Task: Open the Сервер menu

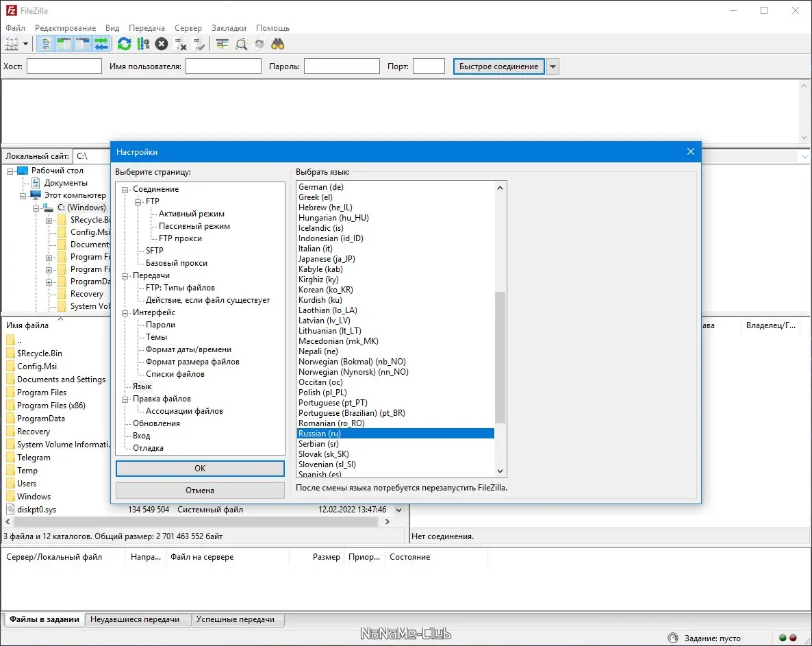Action: tap(188, 28)
